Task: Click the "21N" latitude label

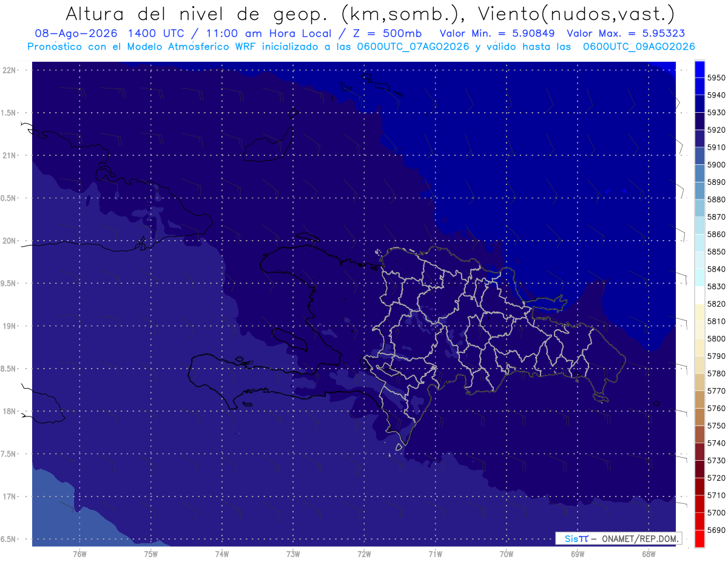Action: [8, 155]
